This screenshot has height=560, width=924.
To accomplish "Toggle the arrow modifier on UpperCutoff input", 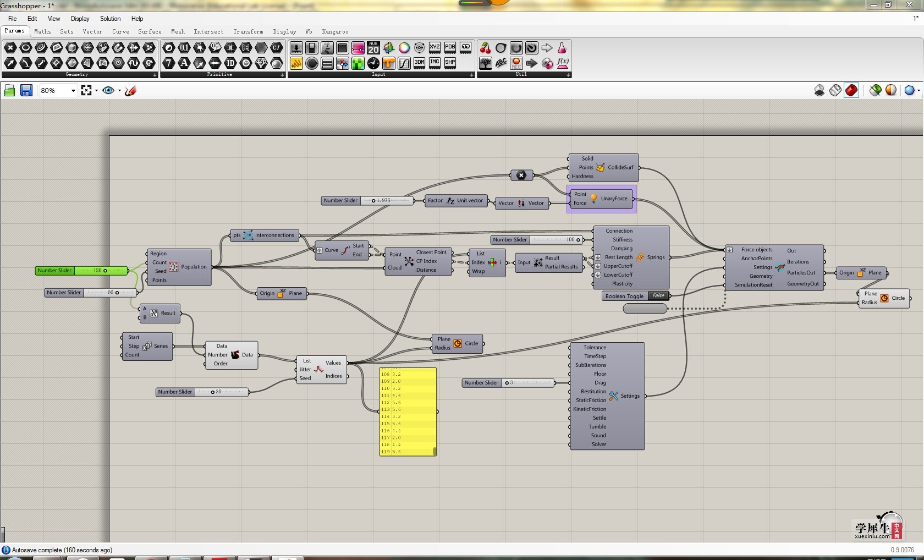I will tap(598, 266).
